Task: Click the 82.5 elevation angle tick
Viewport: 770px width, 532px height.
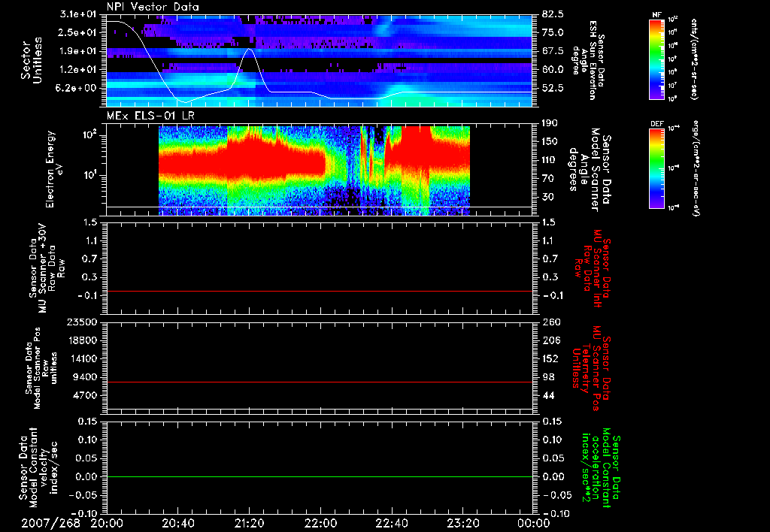Action: pyautogui.click(x=553, y=15)
